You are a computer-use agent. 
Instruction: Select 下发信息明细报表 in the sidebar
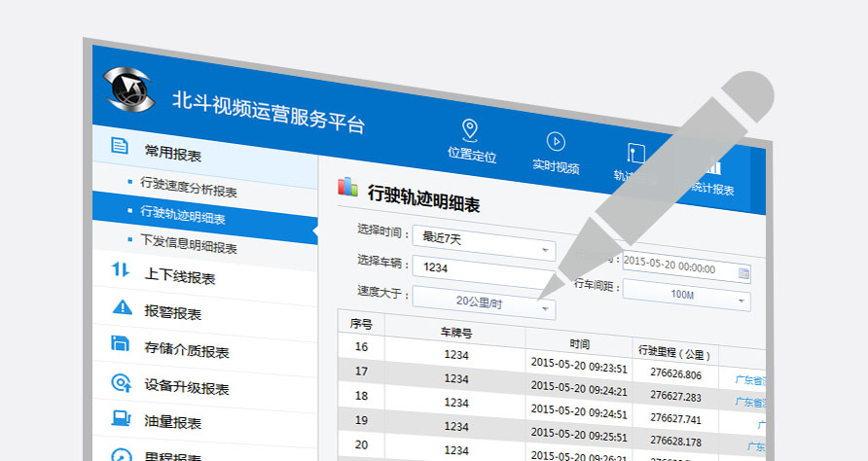[x=189, y=244]
